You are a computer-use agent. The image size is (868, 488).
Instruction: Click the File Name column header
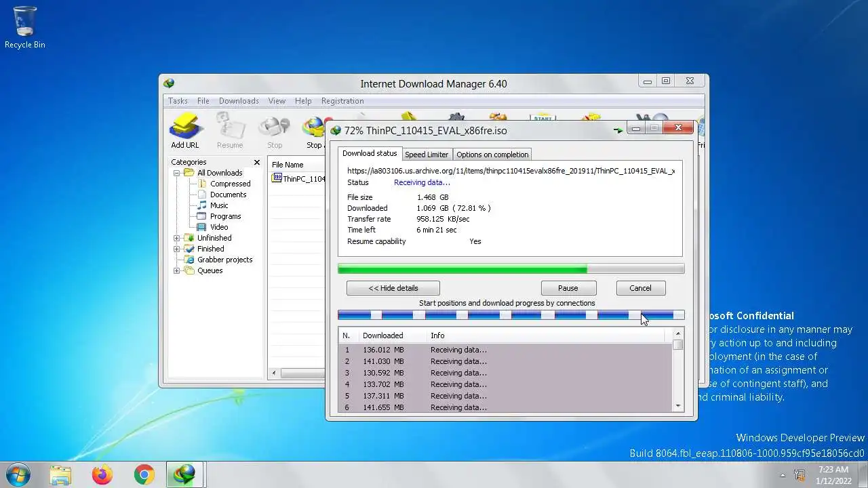297,165
